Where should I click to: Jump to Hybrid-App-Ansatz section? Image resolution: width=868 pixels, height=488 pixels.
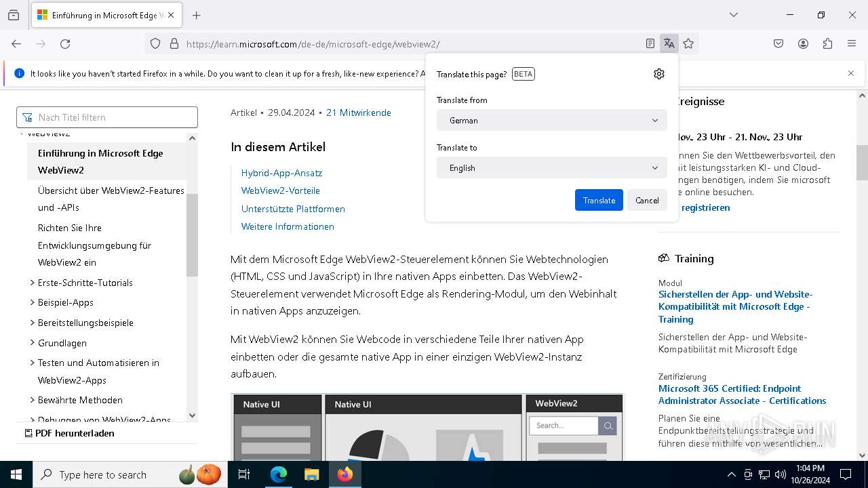click(281, 173)
